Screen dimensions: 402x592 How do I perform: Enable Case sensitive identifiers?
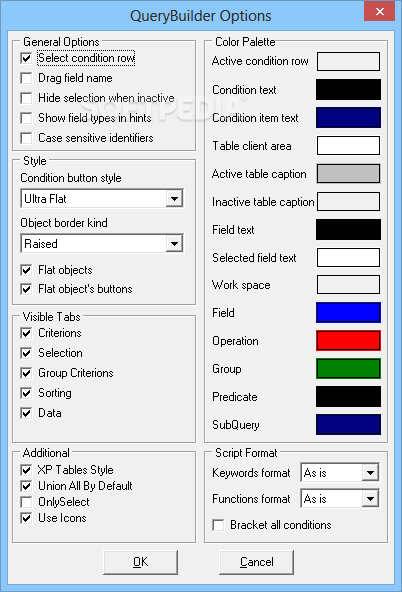(26, 138)
